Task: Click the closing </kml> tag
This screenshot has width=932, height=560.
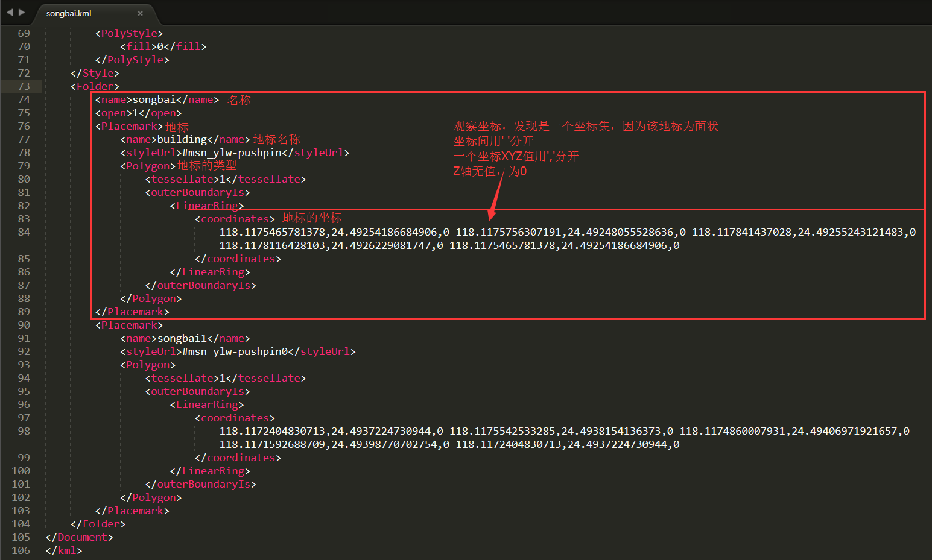Action: point(63,550)
